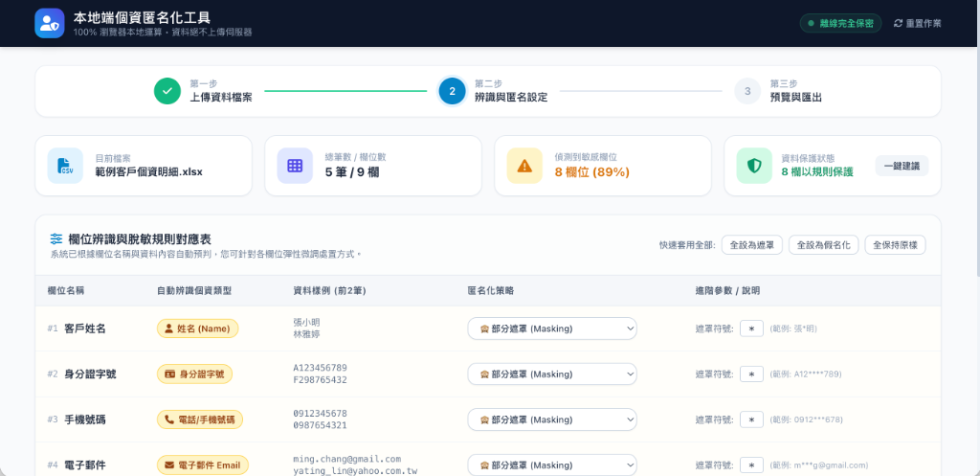This screenshot has height=476, width=980.
Task: Click mask symbol input for 電子郵件
Action: (751, 465)
